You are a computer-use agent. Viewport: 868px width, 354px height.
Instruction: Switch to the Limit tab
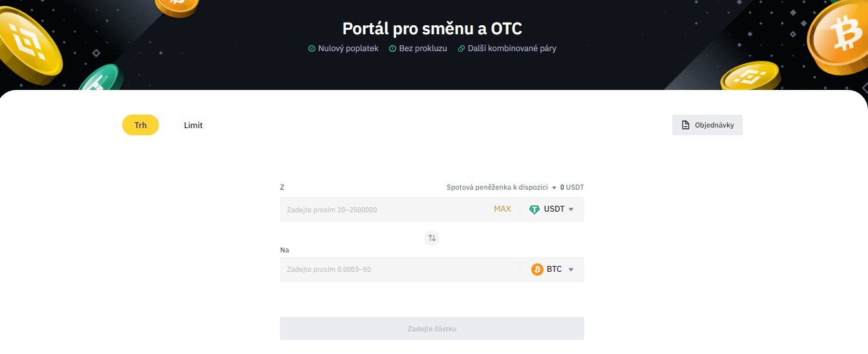193,125
